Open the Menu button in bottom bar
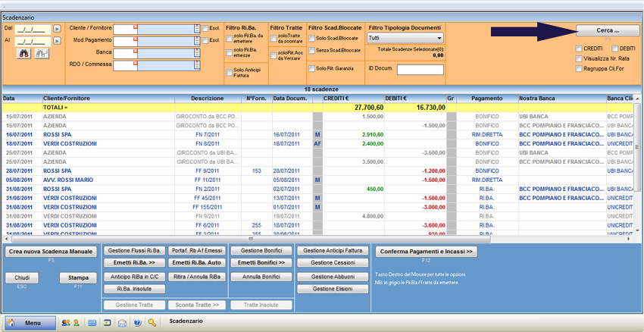The image size is (644, 332). click(x=28, y=323)
